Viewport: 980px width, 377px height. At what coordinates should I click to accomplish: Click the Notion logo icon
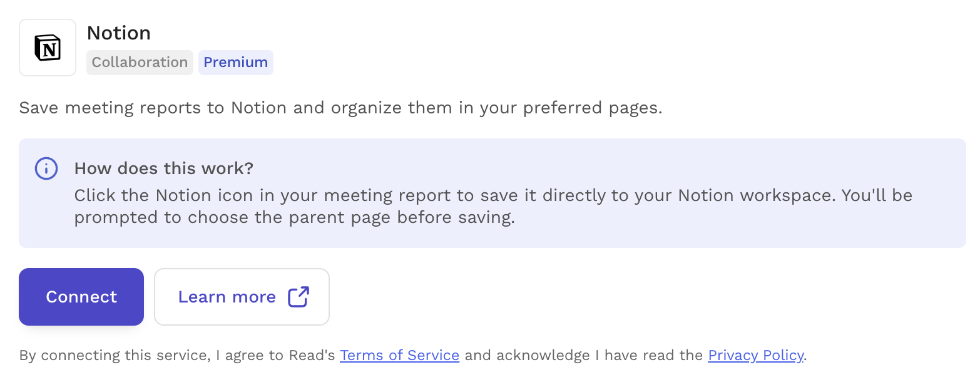coord(48,48)
